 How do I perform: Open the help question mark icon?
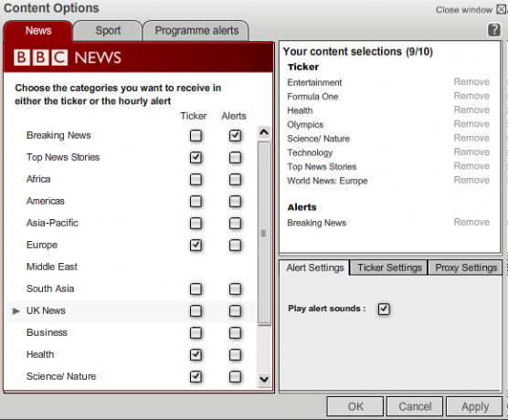(x=493, y=30)
